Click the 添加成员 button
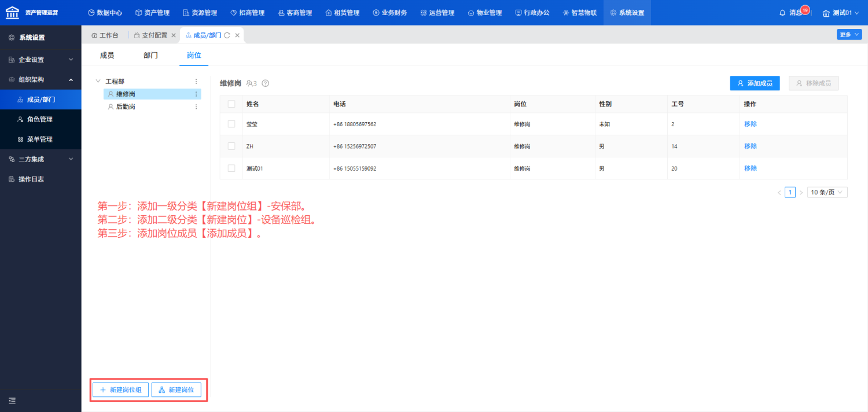The width and height of the screenshot is (868, 412). tap(755, 83)
